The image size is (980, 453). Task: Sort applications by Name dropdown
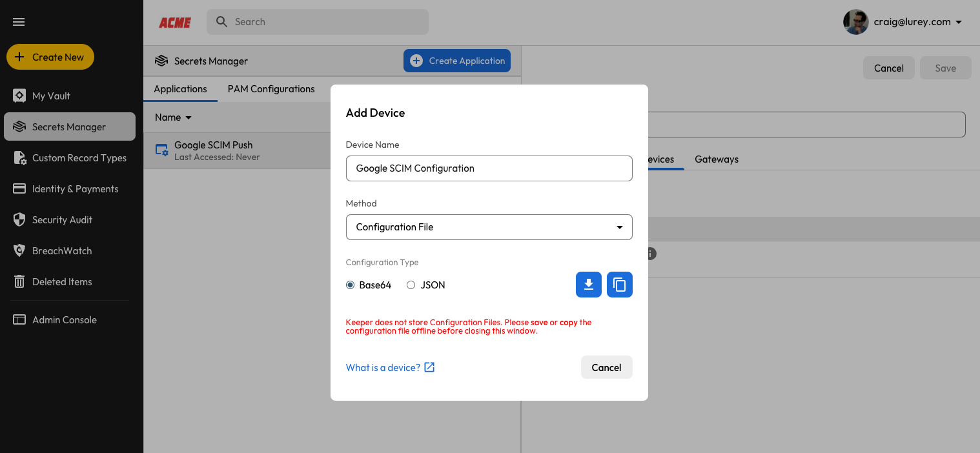173,117
